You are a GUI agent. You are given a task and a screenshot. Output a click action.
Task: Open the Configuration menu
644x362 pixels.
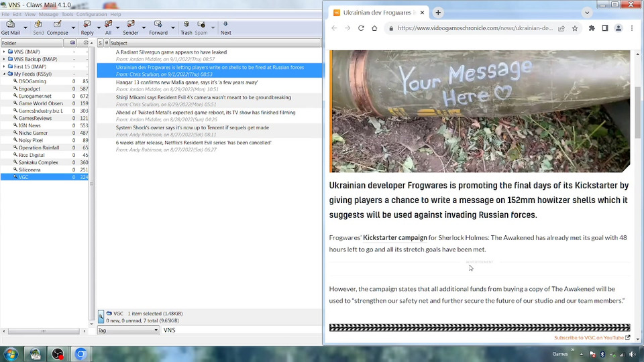pyautogui.click(x=91, y=14)
